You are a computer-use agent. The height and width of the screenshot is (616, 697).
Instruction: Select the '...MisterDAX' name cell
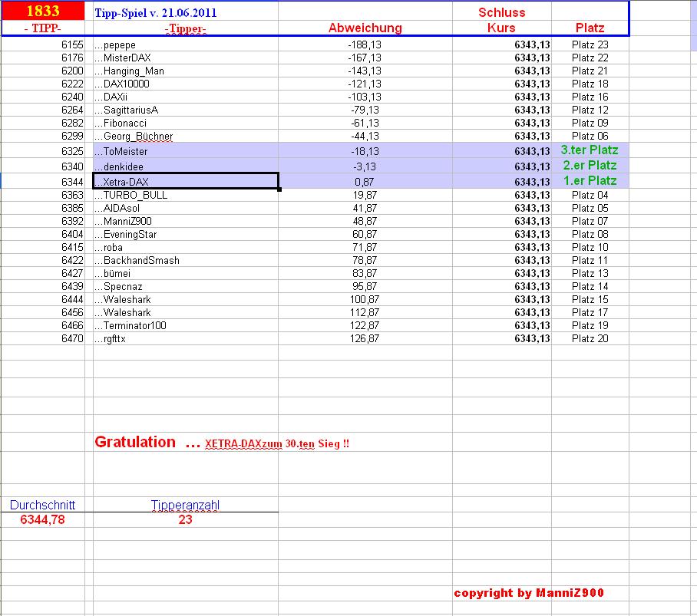[x=185, y=58]
